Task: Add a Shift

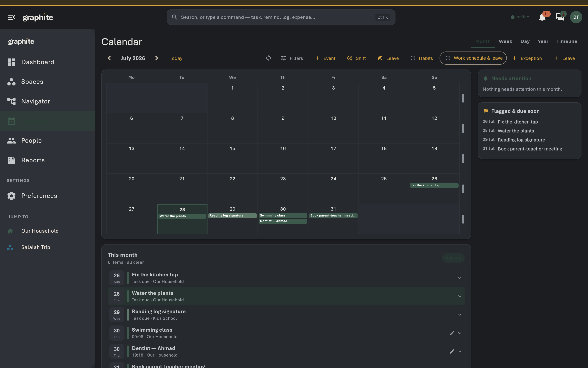Action: pyautogui.click(x=356, y=58)
